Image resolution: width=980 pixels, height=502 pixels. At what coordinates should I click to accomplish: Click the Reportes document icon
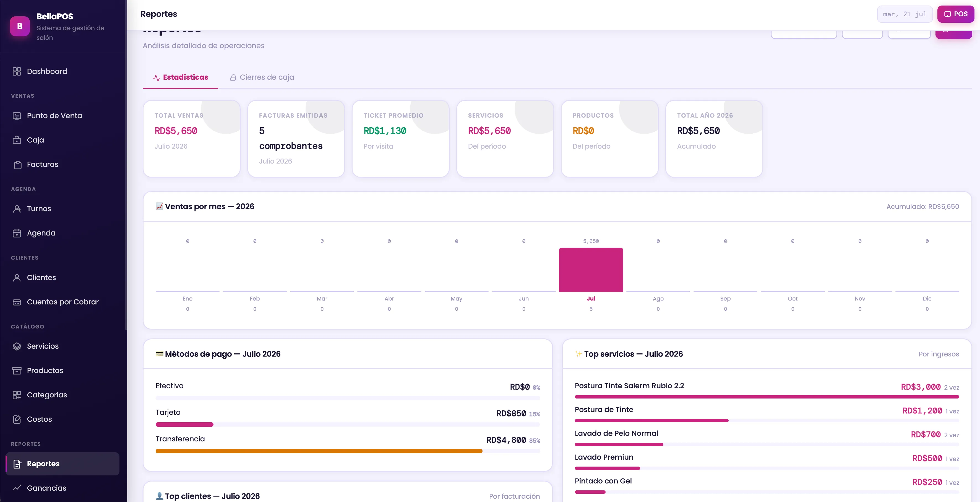[17, 464]
